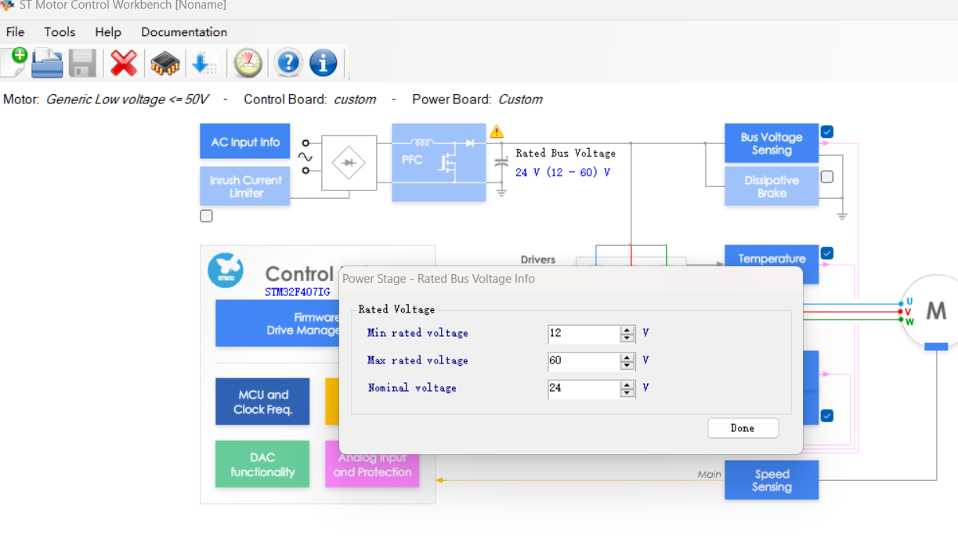Open the Firmware Drive Management block
The image size is (958, 560).
[277, 323]
